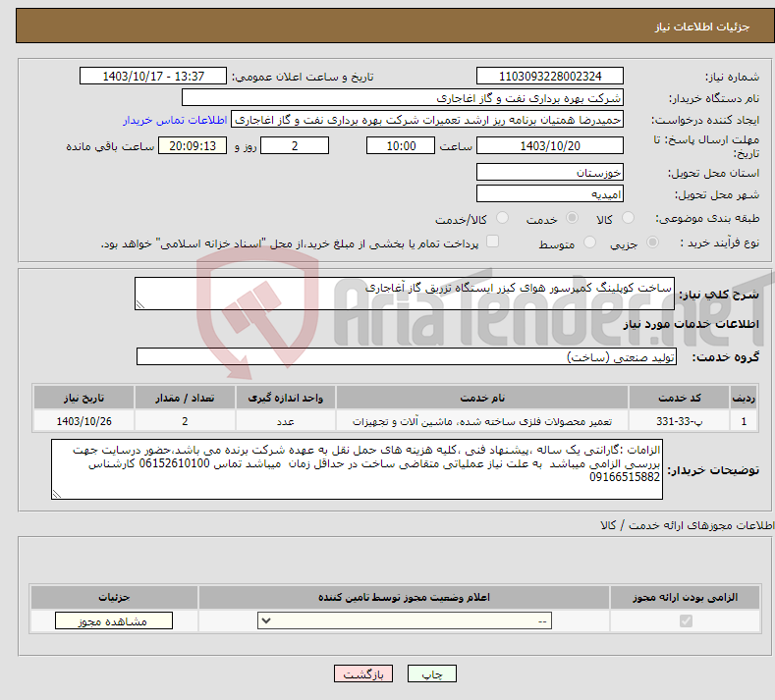Click the days remaining field showing 2
The height and width of the screenshot is (700, 775).
point(295,145)
